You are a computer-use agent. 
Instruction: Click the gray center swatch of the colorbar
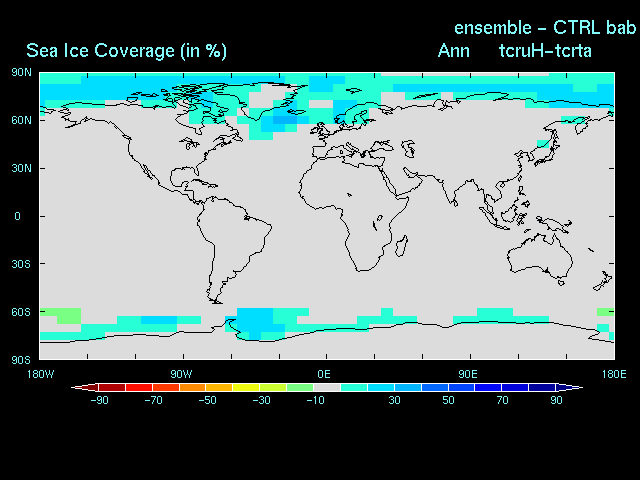[x=327, y=387]
